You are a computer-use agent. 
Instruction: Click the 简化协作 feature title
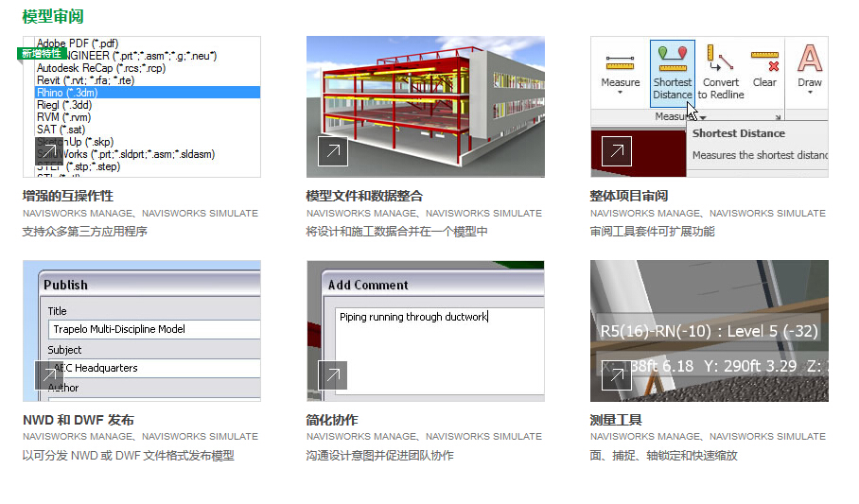332,420
